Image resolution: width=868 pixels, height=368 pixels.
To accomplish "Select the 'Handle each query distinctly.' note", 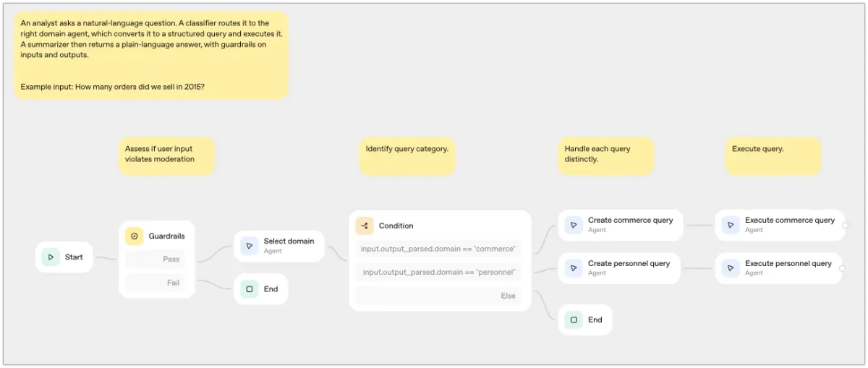I will [x=606, y=156].
